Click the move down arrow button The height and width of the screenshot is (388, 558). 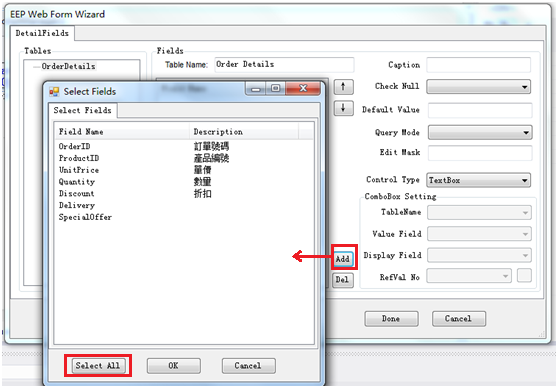click(343, 108)
